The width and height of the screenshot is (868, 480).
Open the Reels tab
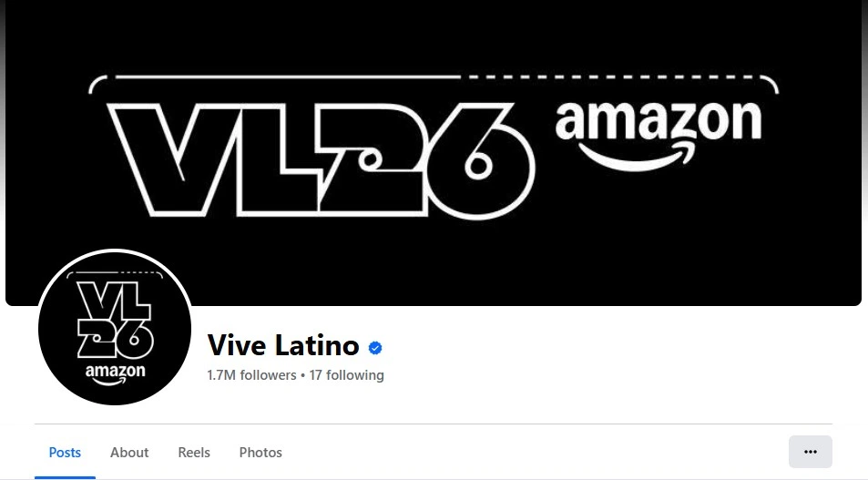click(194, 453)
